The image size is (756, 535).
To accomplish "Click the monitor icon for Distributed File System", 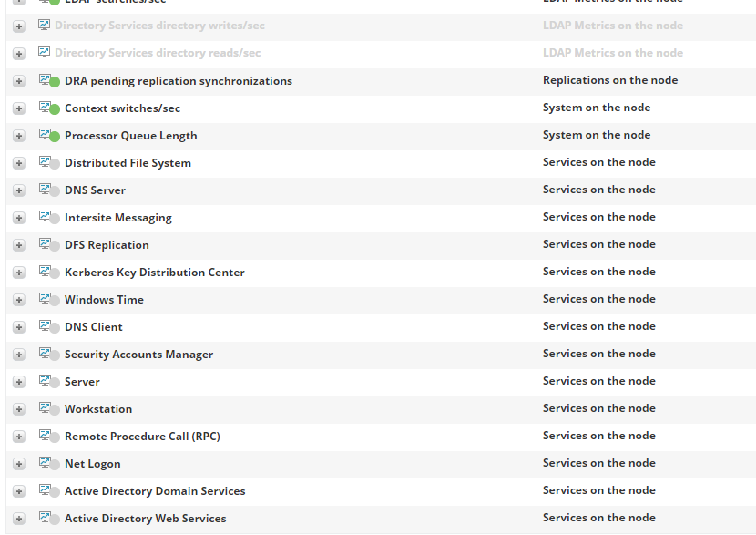I will (49, 162).
